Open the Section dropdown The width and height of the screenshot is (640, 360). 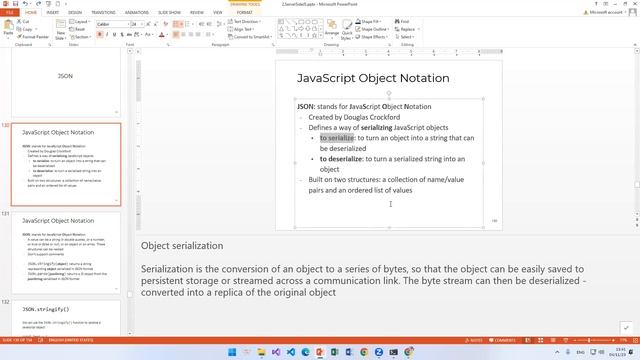point(80,37)
